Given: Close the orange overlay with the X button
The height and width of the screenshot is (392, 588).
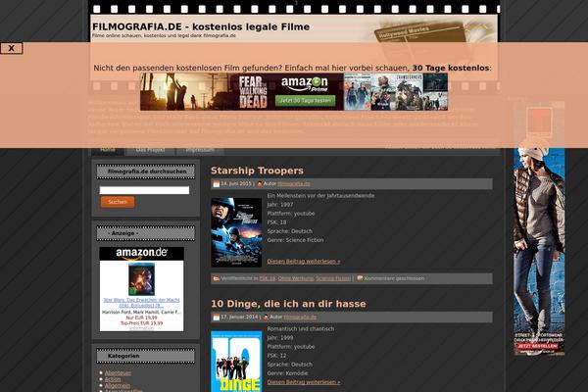Looking at the screenshot, I should pyautogui.click(x=11, y=48).
